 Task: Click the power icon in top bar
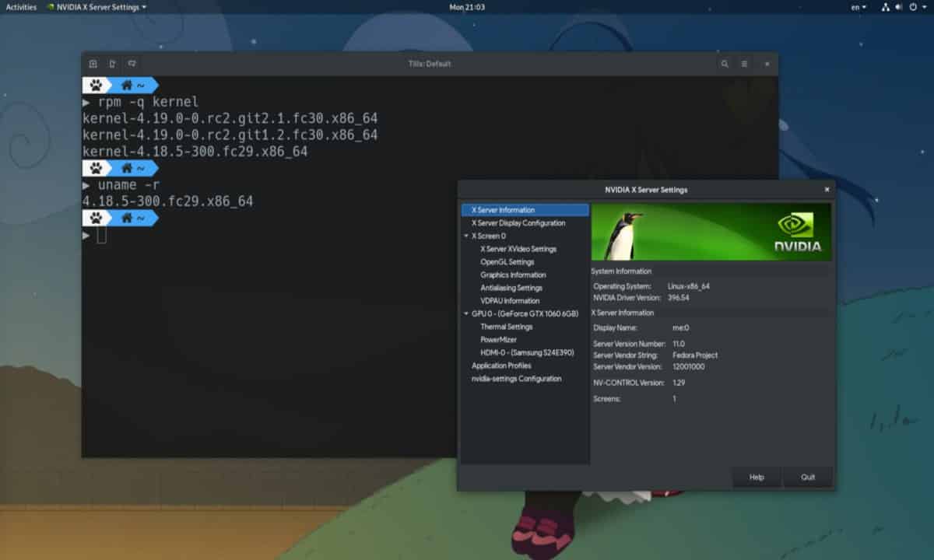pyautogui.click(x=913, y=7)
